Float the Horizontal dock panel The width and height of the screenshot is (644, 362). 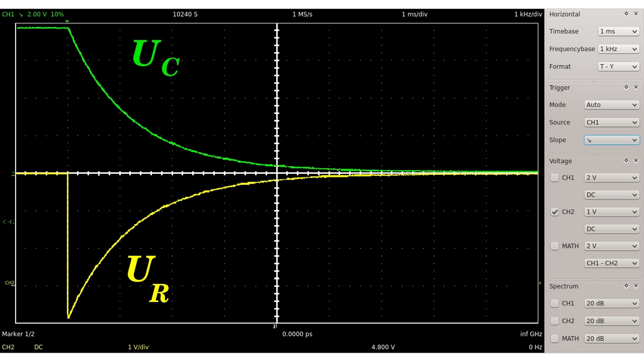626,14
